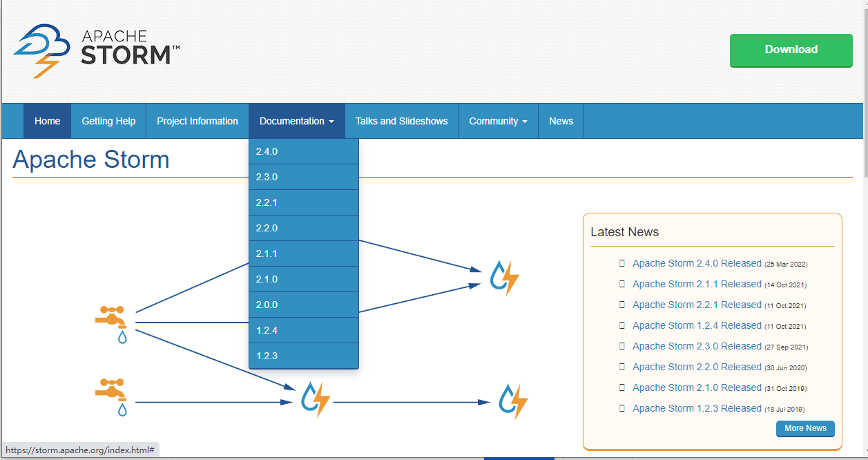Select version 2.2.0 documentation

pos(304,228)
